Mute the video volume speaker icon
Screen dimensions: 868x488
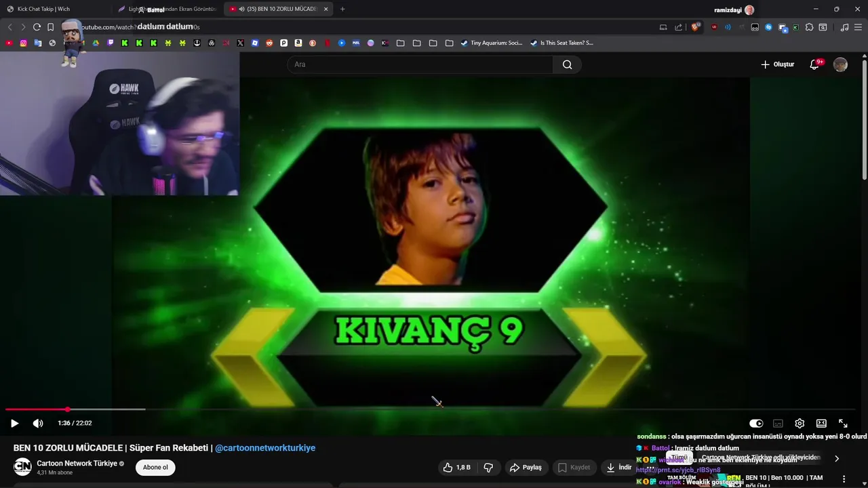tap(38, 424)
